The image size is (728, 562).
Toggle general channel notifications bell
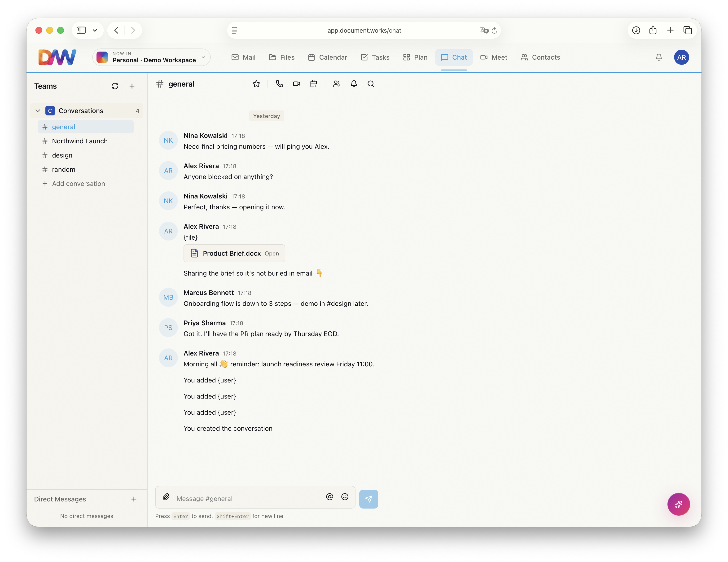[x=354, y=84]
